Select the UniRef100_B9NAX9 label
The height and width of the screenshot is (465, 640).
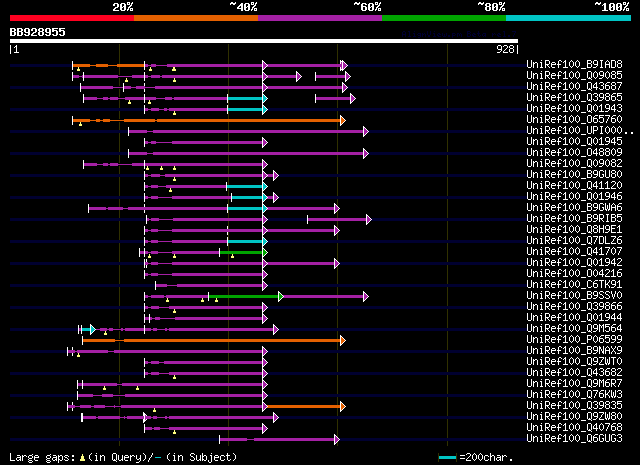click(574, 351)
